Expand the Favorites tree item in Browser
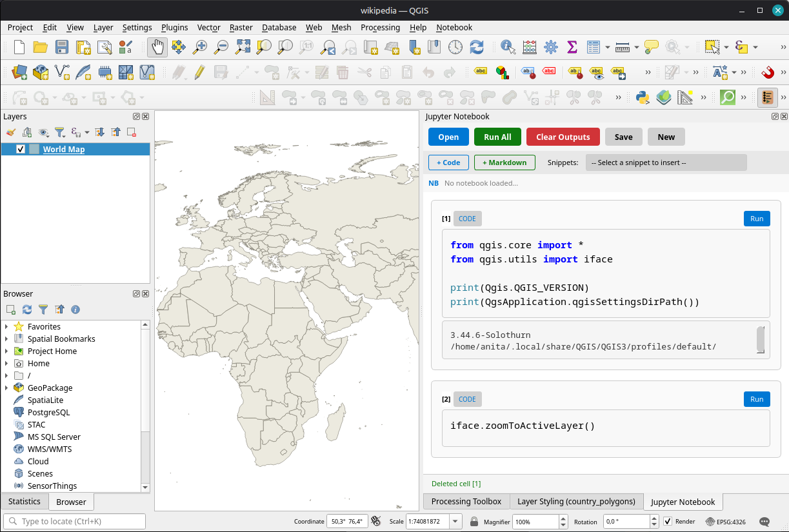Viewport: 789px width, 532px height. coord(6,327)
